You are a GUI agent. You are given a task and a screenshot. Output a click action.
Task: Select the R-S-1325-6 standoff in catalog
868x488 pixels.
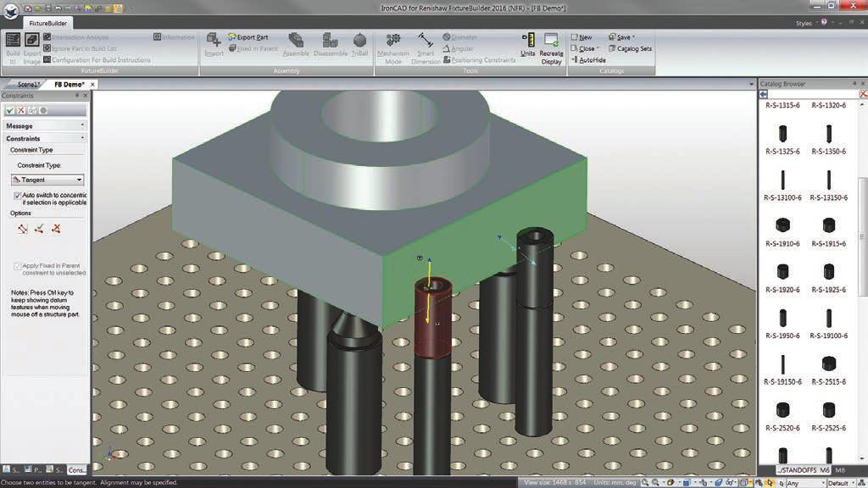[782, 138]
